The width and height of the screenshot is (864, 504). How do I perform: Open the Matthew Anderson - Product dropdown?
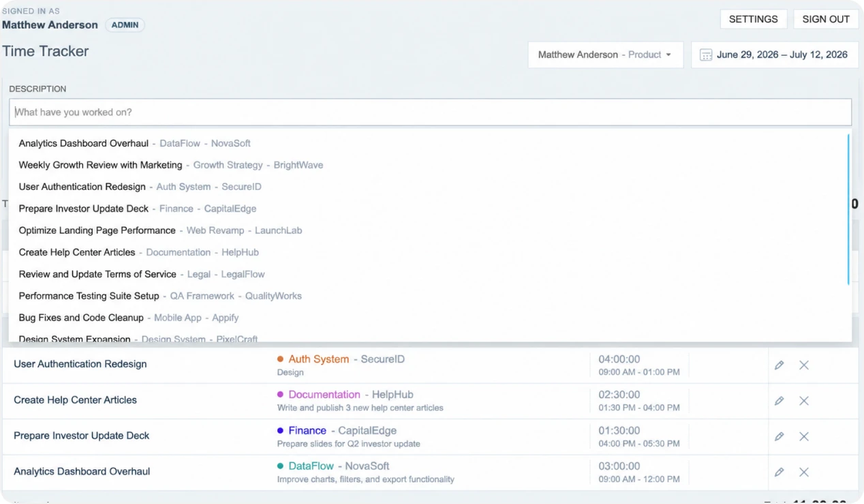pos(604,54)
